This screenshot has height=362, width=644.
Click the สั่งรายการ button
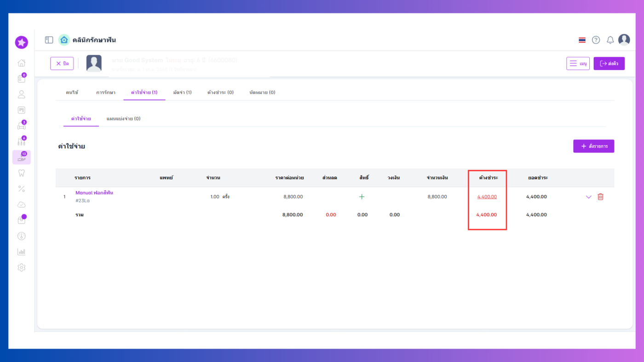click(x=593, y=146)
